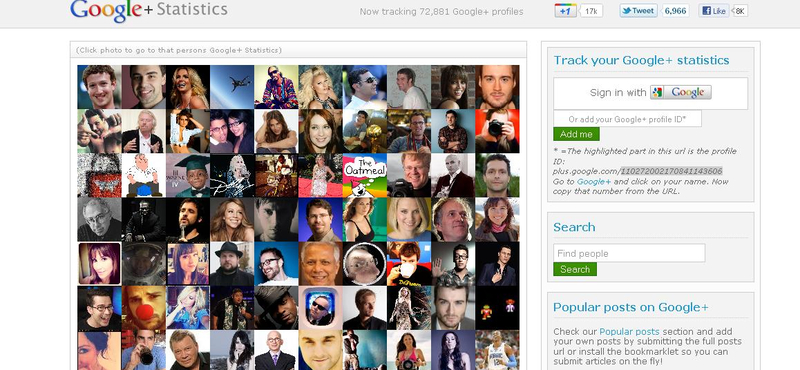800x370 pixels.
Task: Open the astronaut helmet profile photo
Action: 143,264
